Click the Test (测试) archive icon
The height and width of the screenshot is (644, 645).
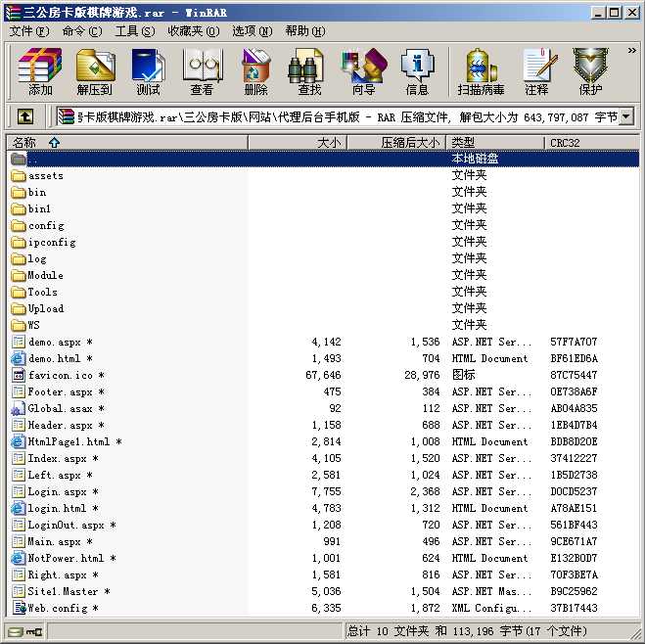pyautogui.click(x=148, y=65)
